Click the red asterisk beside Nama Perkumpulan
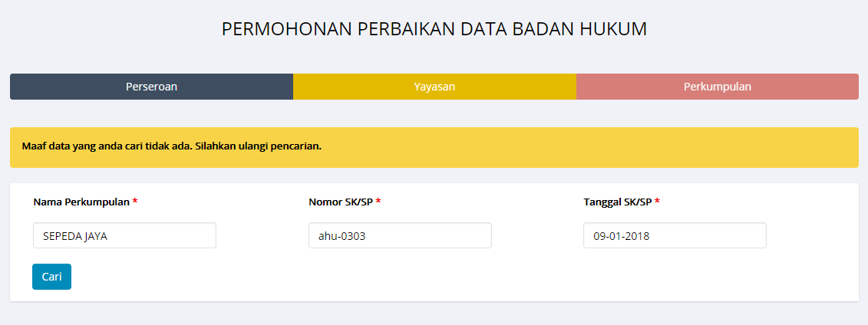This screenshot has width=868, height=325. pyautogui.click(x=135, y=202)
